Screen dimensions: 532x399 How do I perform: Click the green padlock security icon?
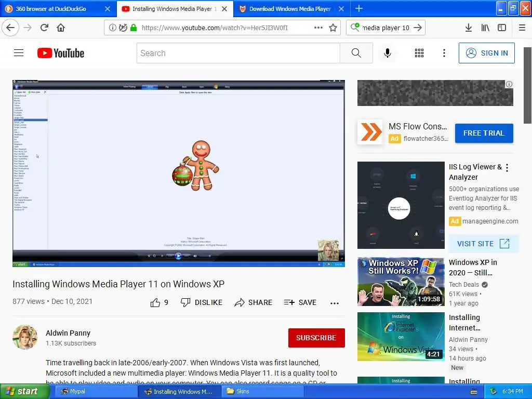click(x=134, y=28)
